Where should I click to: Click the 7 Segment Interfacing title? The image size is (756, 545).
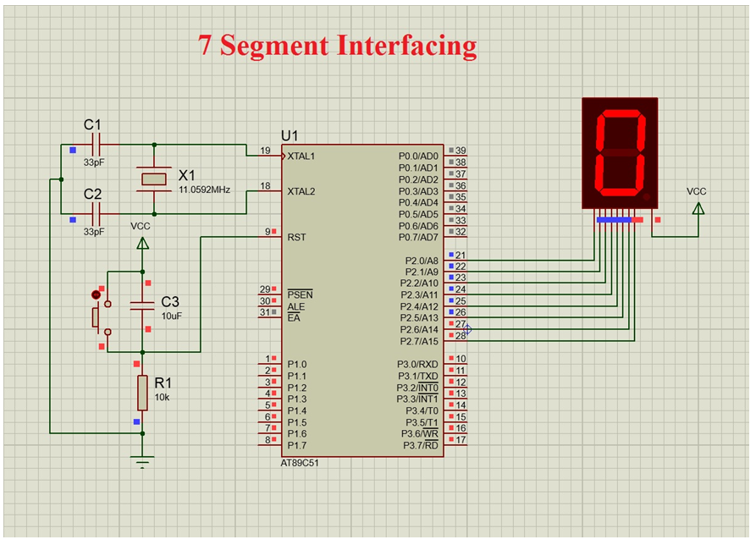pos(338,46)
